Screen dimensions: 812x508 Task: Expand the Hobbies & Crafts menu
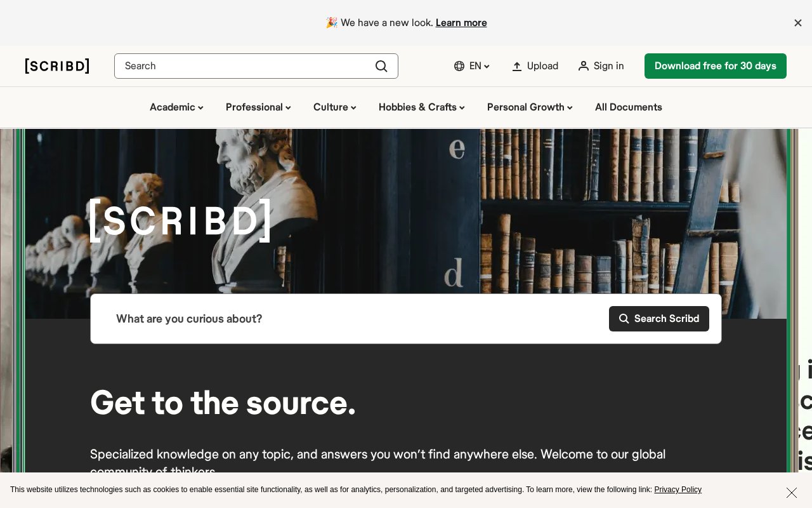[x=421, y=107]
